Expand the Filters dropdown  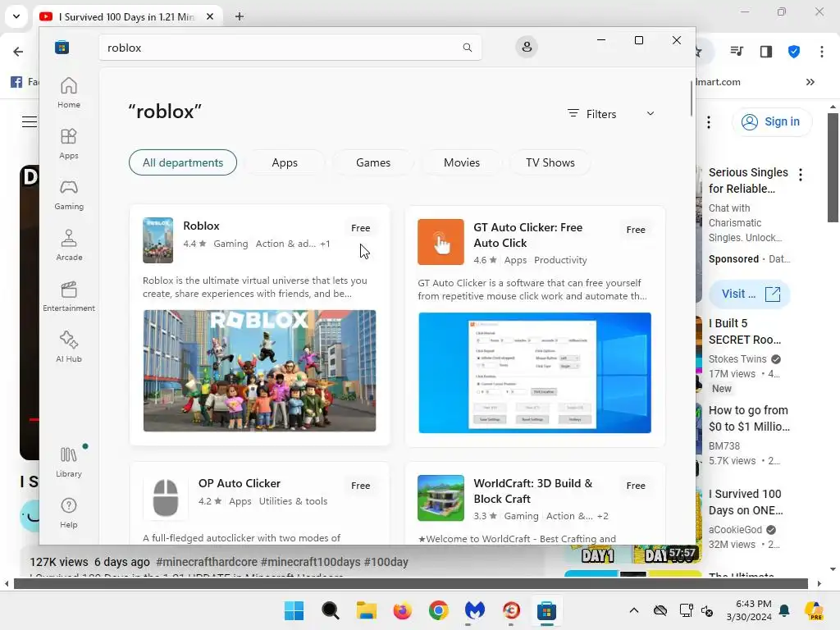coord(611,113)
